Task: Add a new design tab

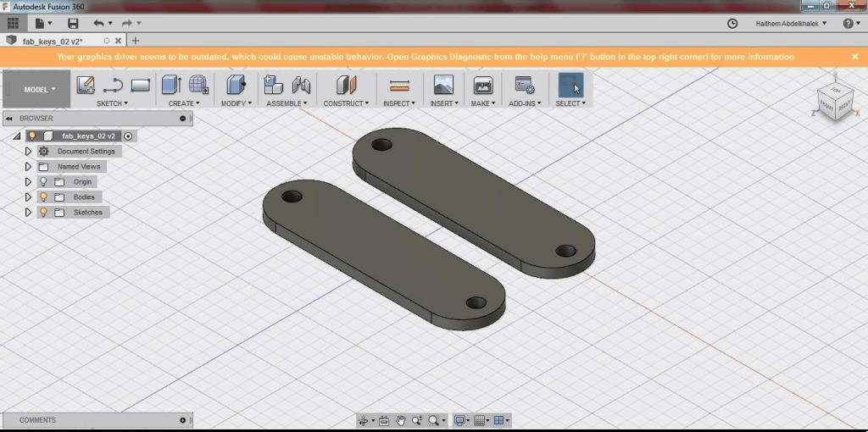Action: (135, 41)
